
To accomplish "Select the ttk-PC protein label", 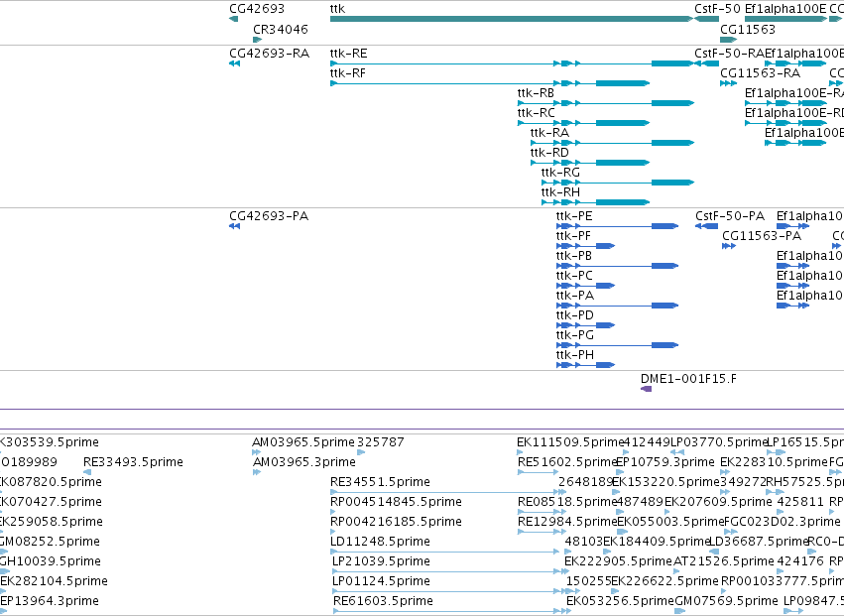I will tap(574, 276).
